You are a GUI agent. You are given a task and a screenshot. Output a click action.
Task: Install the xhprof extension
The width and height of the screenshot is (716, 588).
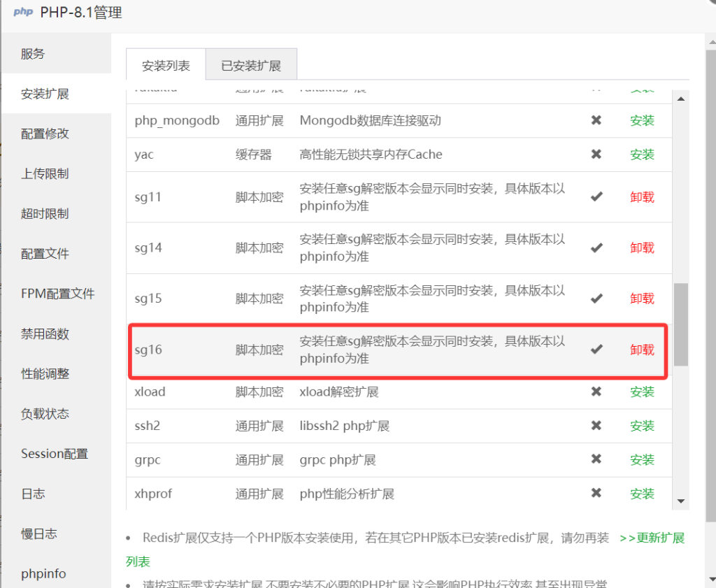642,494
